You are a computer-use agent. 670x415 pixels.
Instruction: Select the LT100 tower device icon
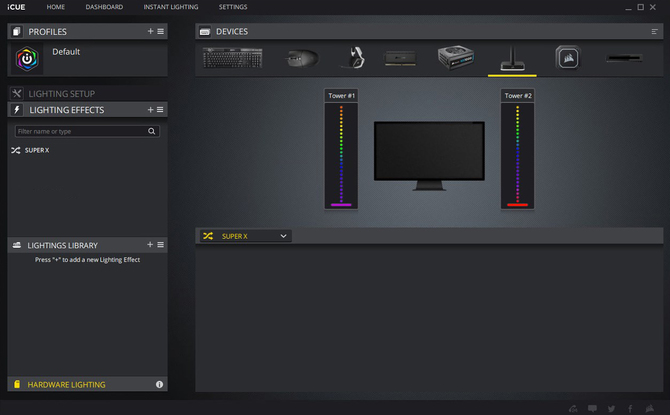click(x=512, y=59)
